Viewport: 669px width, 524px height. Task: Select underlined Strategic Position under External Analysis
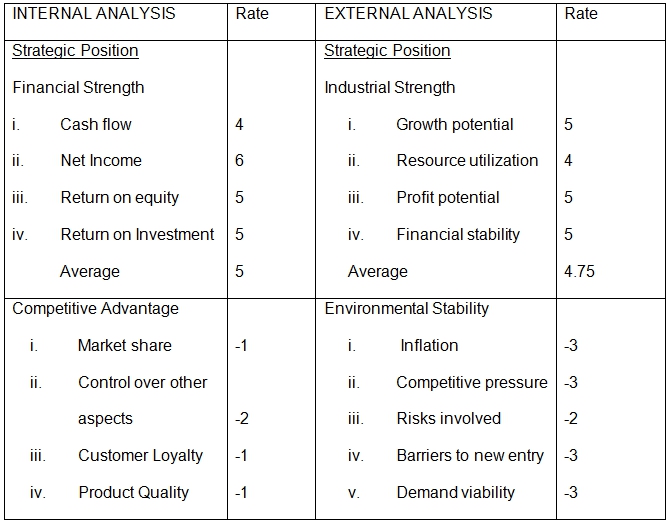point(387,51)
